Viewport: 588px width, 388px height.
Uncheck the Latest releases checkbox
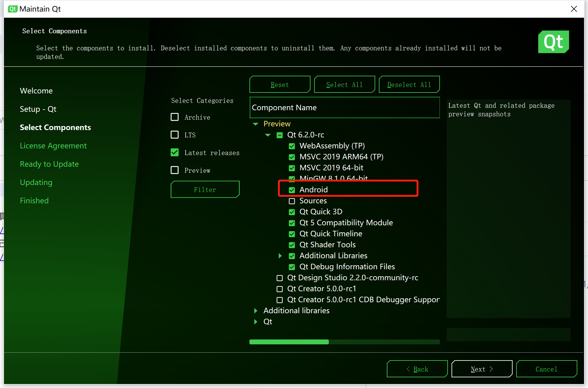[175, 153]
